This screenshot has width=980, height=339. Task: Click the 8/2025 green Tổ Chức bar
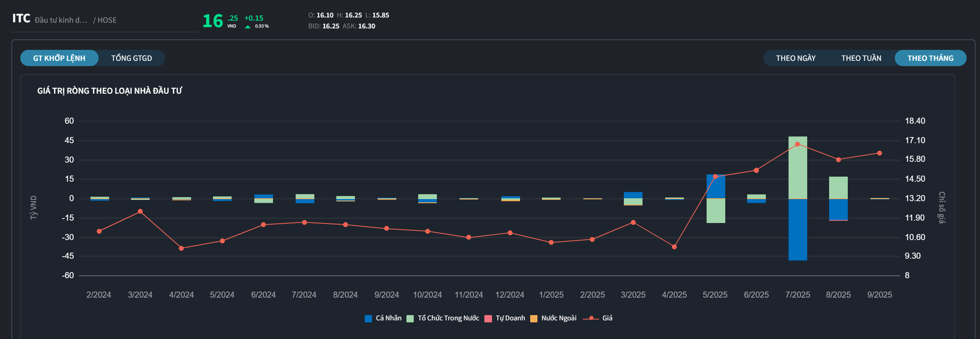(x=838, y=187)
